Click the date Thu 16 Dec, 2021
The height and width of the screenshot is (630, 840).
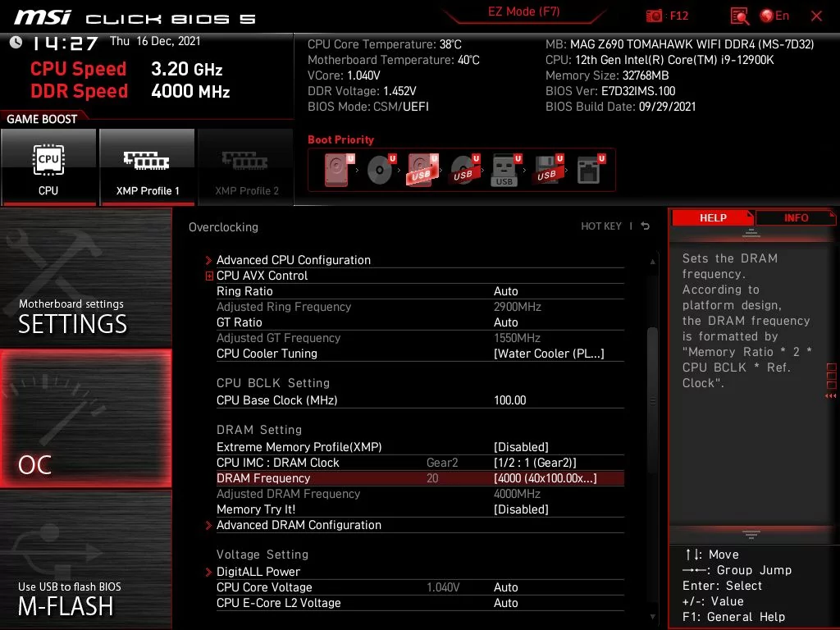[155, 41]
